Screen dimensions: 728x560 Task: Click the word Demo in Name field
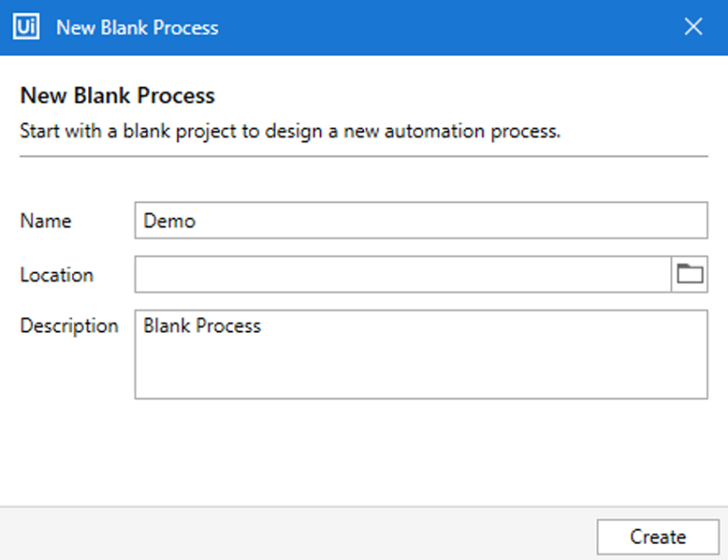[170, 221]
